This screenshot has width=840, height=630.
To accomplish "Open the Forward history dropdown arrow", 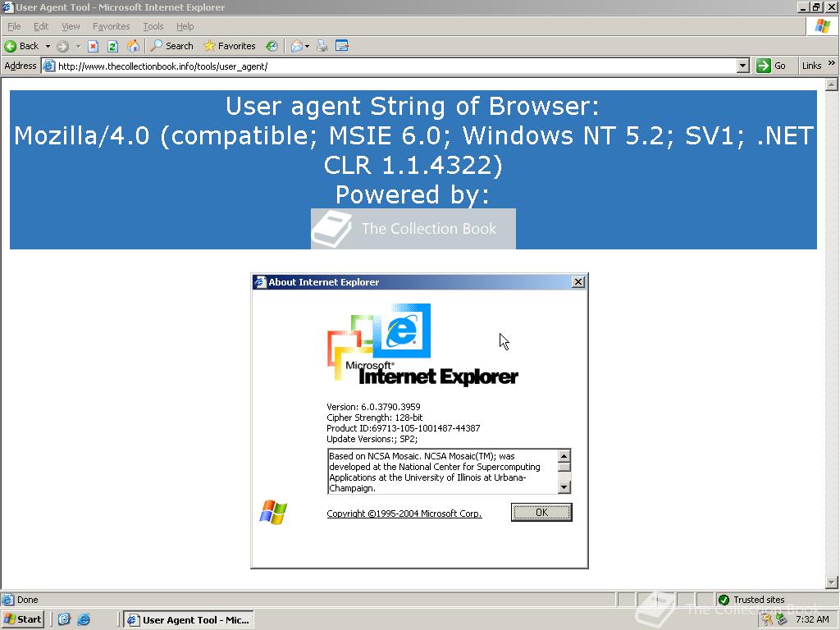I will click(x=78, y=46).
